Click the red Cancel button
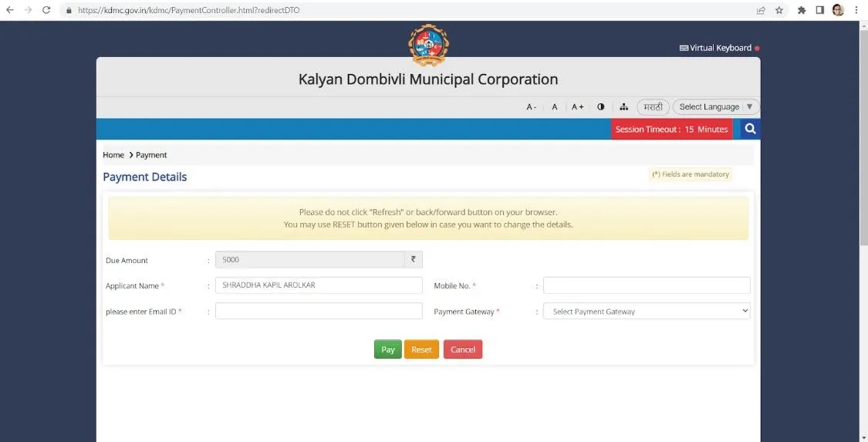The height and width of the screenshot is (442, 868). (x=463, y=349)
